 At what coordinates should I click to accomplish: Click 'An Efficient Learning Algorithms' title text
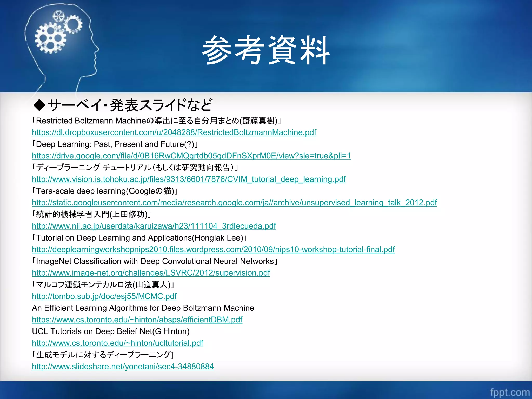point(143,308)
